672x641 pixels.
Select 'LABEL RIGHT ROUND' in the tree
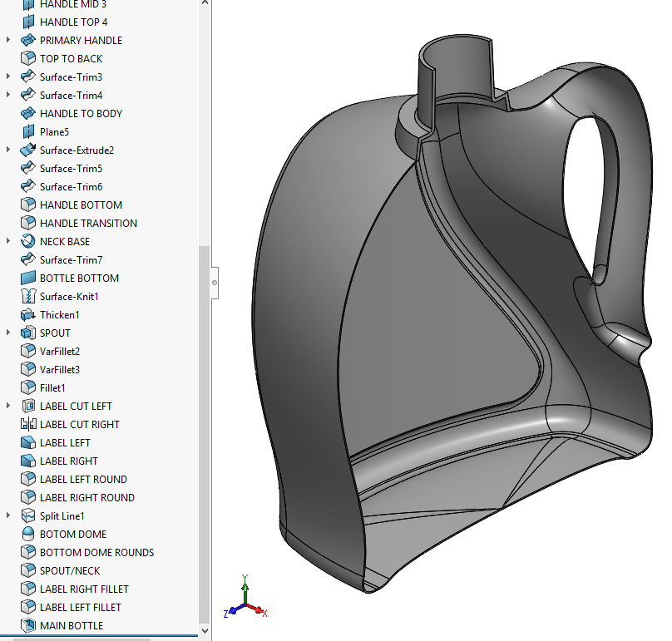pos(87,498)
